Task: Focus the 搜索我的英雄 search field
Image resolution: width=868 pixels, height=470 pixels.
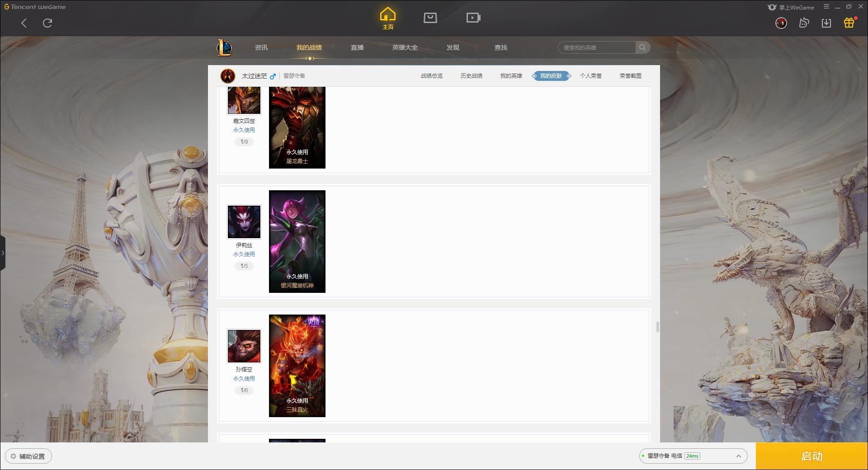Action: click(x=597, y=47)
